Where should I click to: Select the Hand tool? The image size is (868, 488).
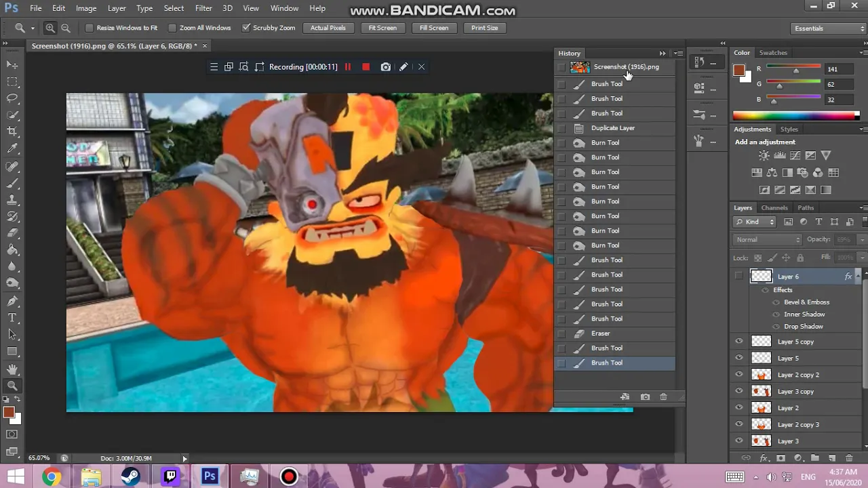click(12, 369)
